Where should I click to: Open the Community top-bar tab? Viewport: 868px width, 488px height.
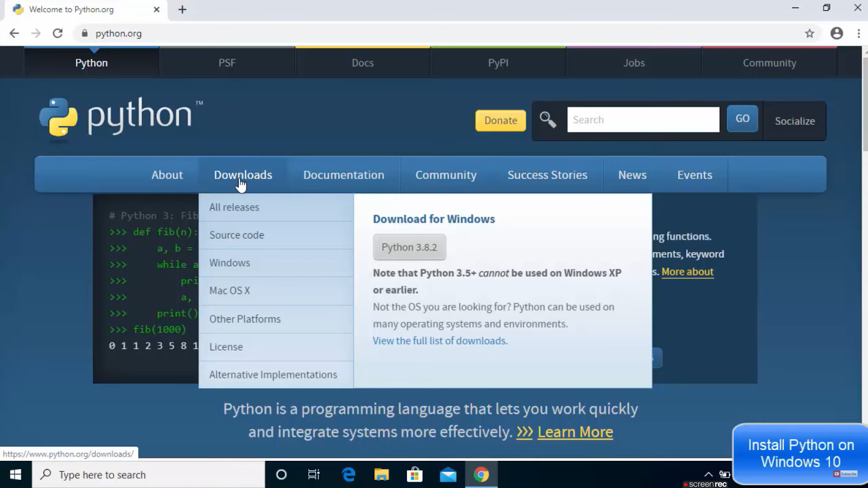tap(769, 63)
